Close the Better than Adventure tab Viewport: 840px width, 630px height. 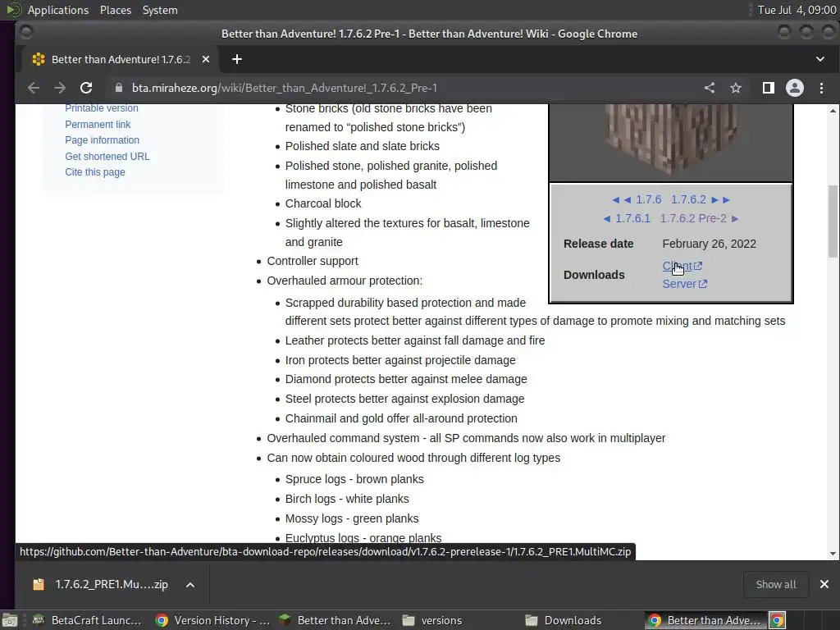pyautogui.click(x=206, y=59)
